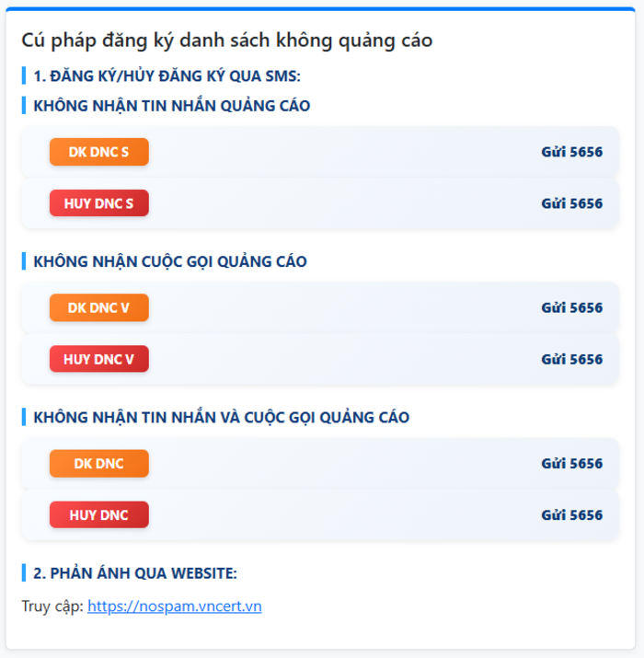Click the 'ĐĂNG KÝ/HỦY ĐĂNG KÝ QUA SMS' heading
Image resolution: width=644 pixels, height=658 pixels.
point(167,75)
